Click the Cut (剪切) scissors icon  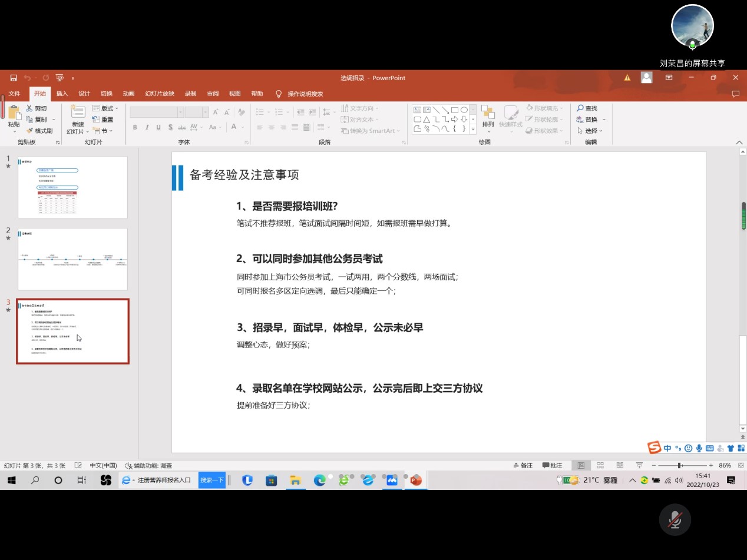(x=29, y=108)
